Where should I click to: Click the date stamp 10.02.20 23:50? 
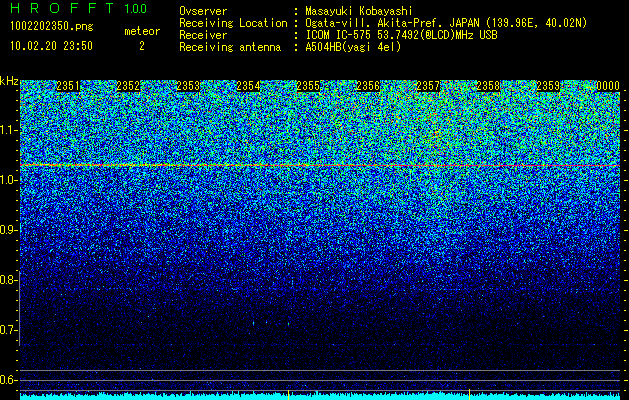(51, 46)
